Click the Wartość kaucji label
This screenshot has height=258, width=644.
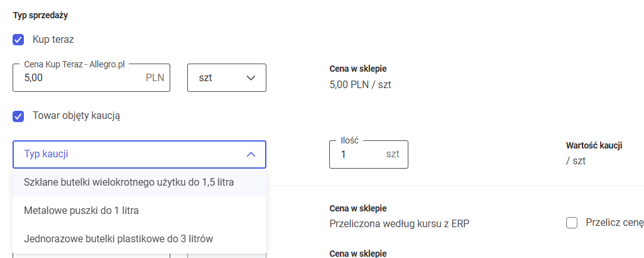(594, 146)
